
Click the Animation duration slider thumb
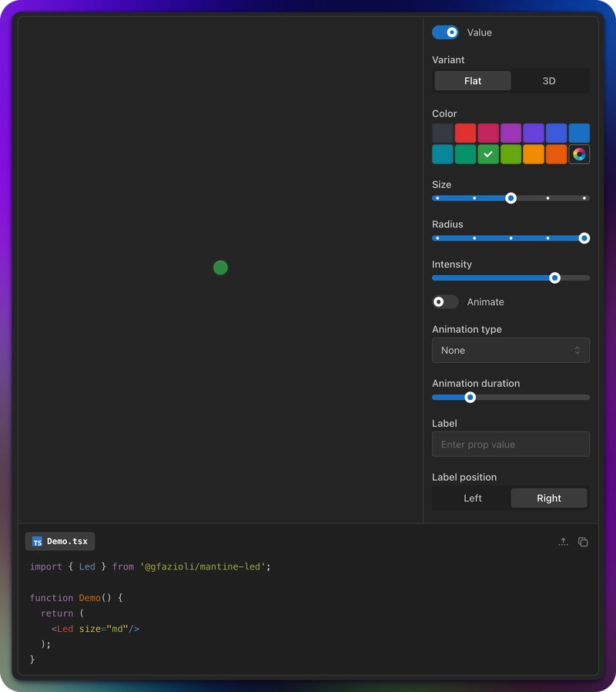click(470, 397)
